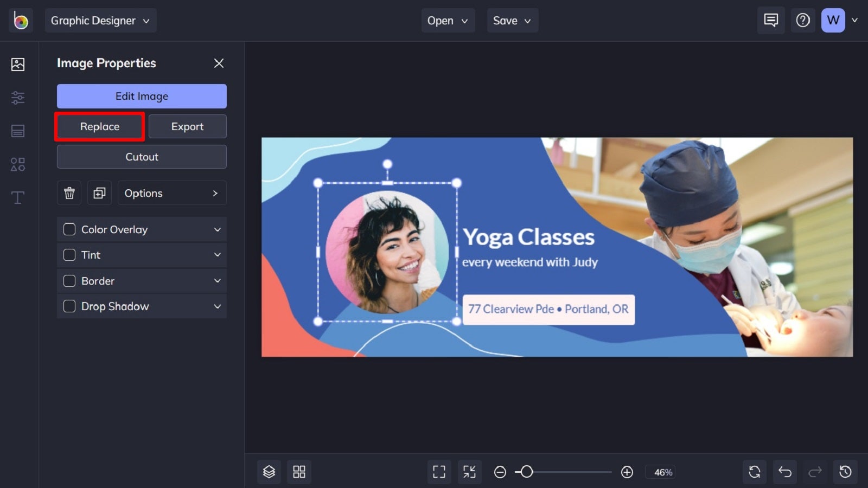Apply a Cutout to the image
Viewport: 868px width, 488px height.
[x=141, y=157]
